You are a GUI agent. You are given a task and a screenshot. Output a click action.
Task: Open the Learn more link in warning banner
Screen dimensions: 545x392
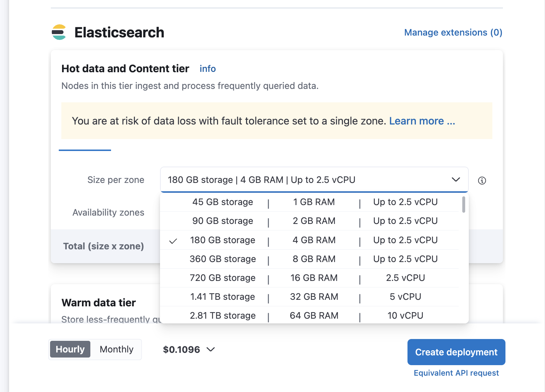tap(422, 121)
